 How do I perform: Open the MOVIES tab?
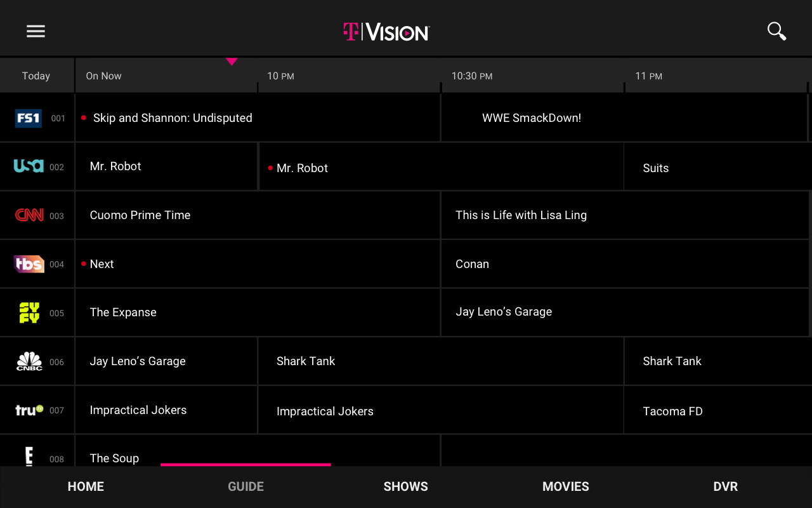[x=566, y=486]
